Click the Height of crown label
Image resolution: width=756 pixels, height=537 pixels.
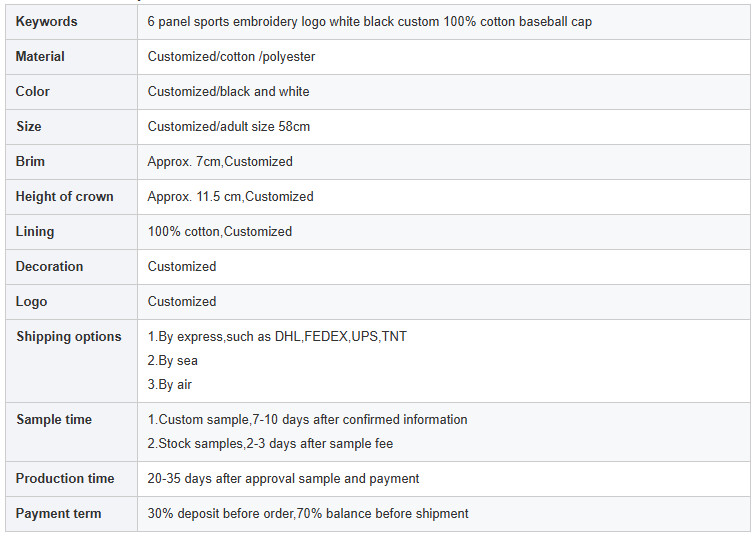pos(65,197)
